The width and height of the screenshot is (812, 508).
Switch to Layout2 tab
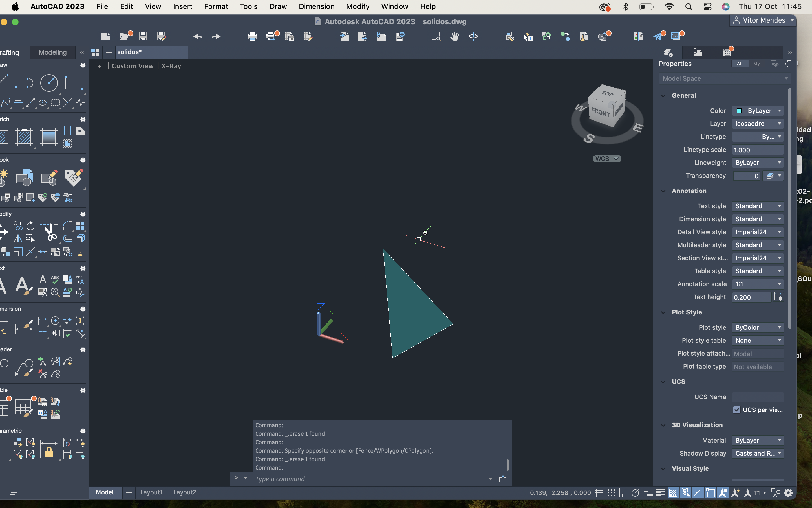pos(185,492)
